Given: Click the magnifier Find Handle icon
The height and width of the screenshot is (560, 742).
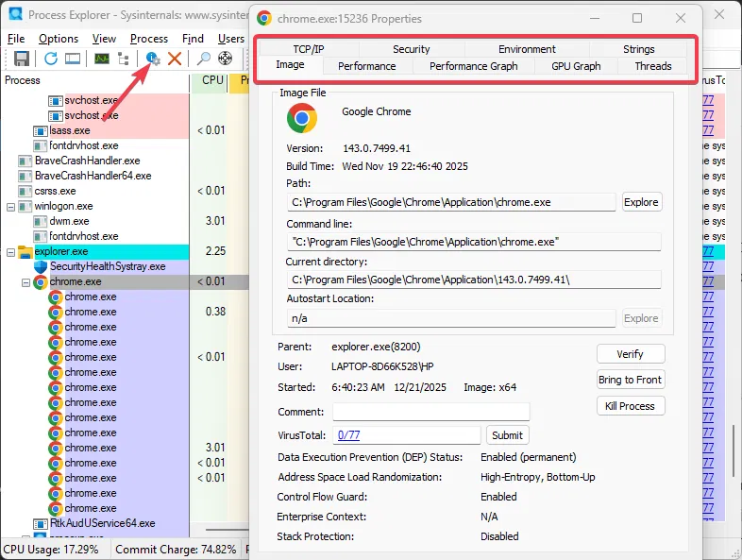Looking at the screenshot, I should (x=203, y=59).
